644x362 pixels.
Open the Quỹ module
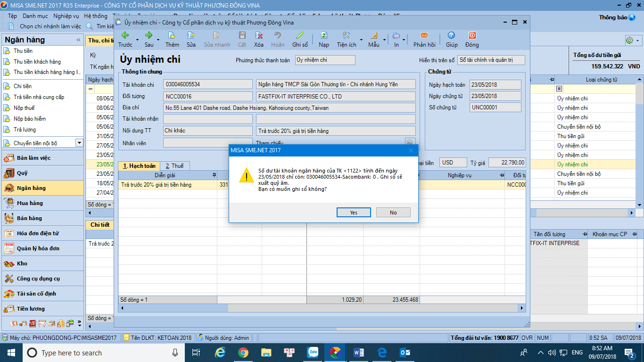(x=43, y=173)
